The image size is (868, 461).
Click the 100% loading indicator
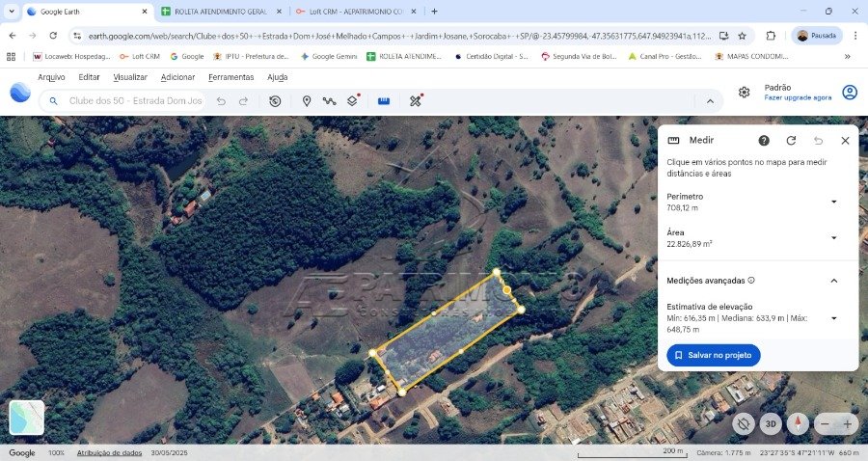pyautogui.click(x=56, y=452)
